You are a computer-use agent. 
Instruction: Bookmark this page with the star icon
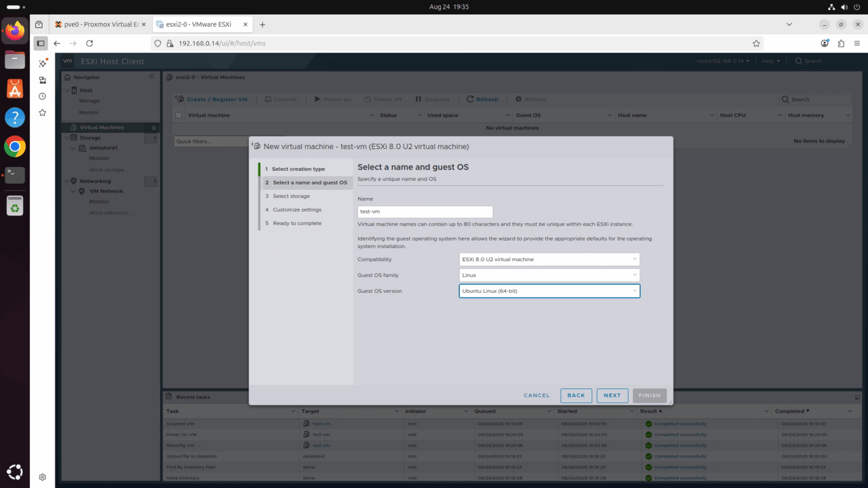[756, 43]
